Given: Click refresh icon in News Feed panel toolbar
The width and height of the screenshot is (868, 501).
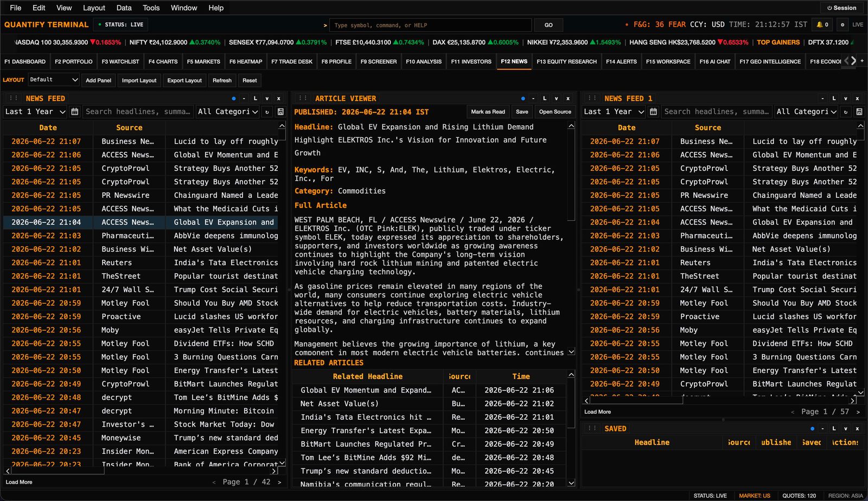Looking at the screenshot, I should pos(267,112).
